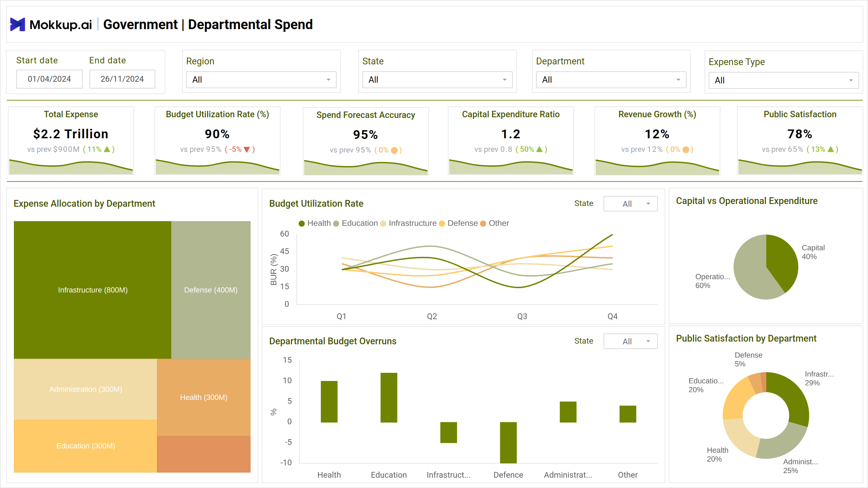Click the Mokkup.ai logo icon

[17, 24]
